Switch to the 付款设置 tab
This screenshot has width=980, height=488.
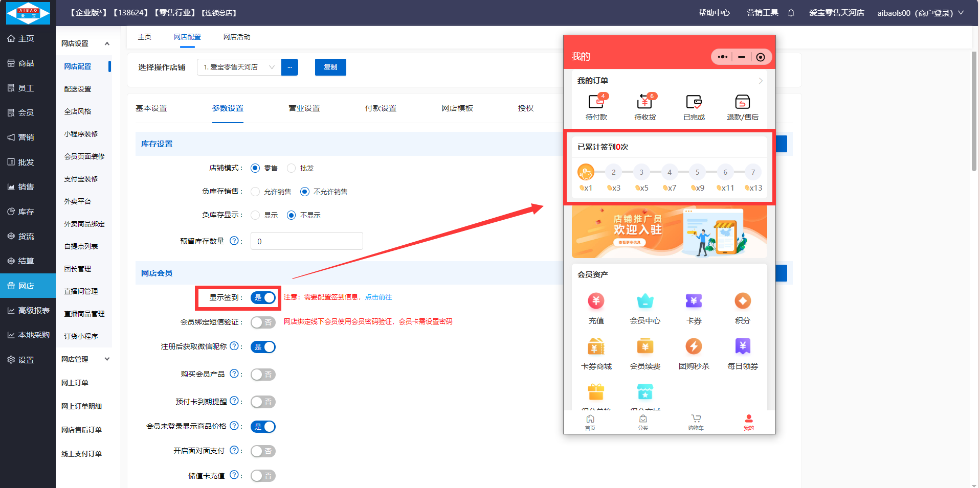381,108
